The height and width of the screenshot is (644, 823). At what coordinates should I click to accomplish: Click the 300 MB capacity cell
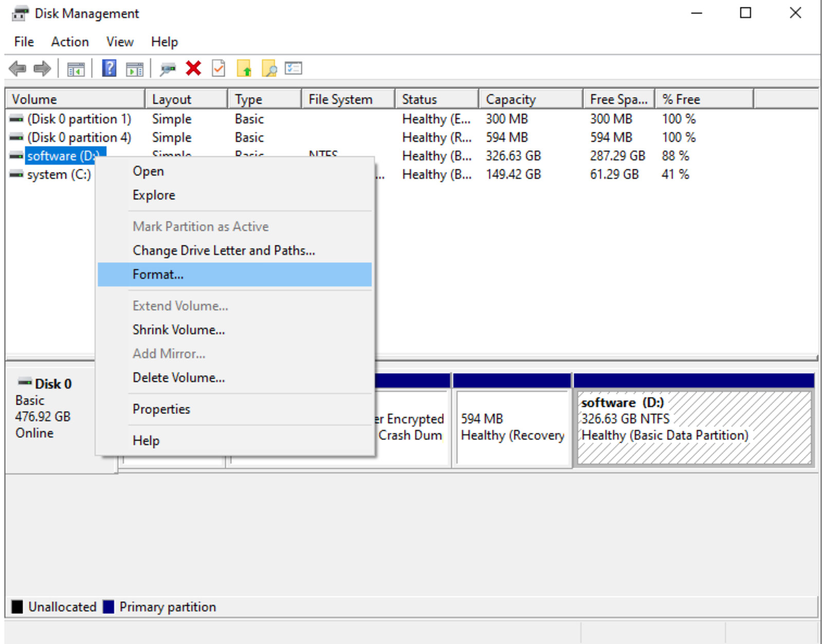(507, 119)
